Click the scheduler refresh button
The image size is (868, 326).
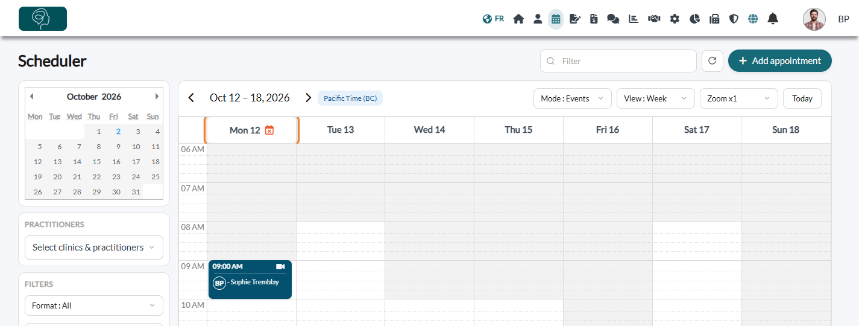click(x=712, y=61)
